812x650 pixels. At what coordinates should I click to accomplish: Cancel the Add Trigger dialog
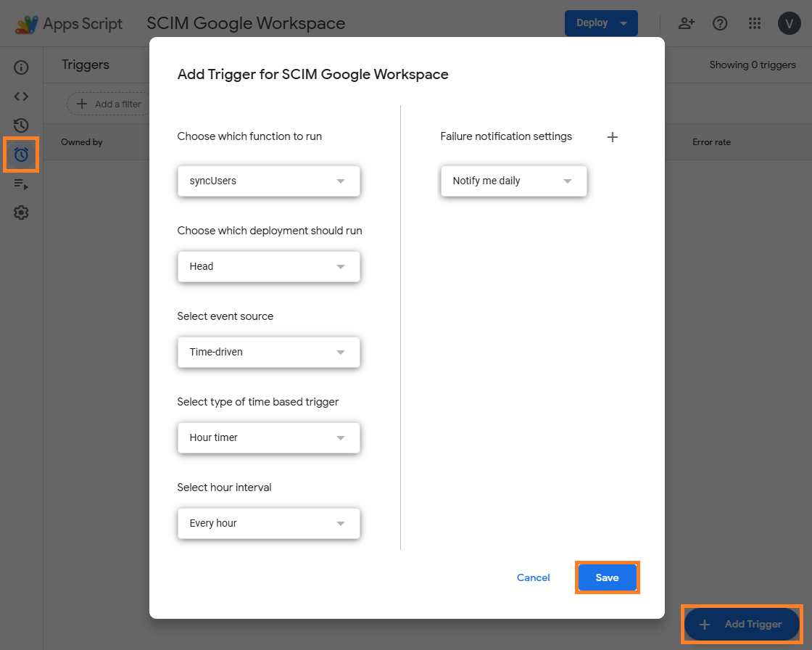click(x=533, y=577)
